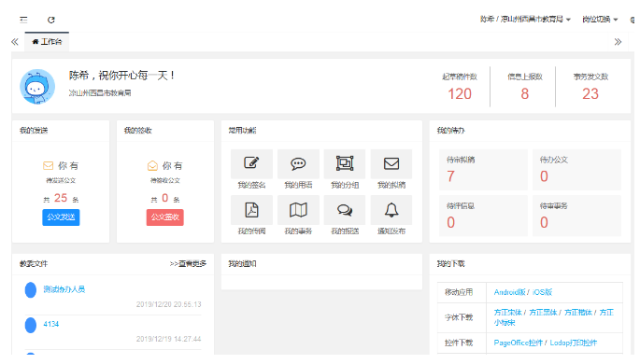Open the 岗位切换 dropdown

(600, 20)
